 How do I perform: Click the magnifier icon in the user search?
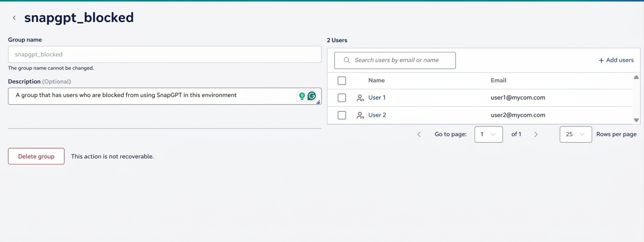coord(347,60)
